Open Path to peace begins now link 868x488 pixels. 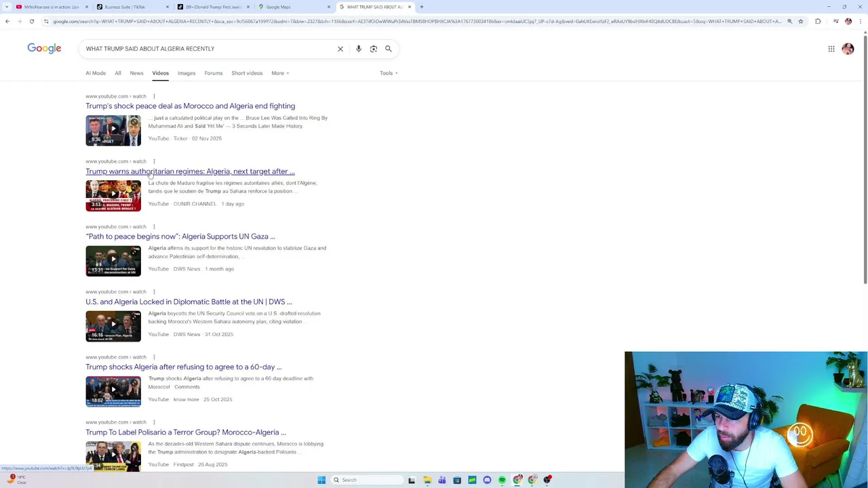180,237
